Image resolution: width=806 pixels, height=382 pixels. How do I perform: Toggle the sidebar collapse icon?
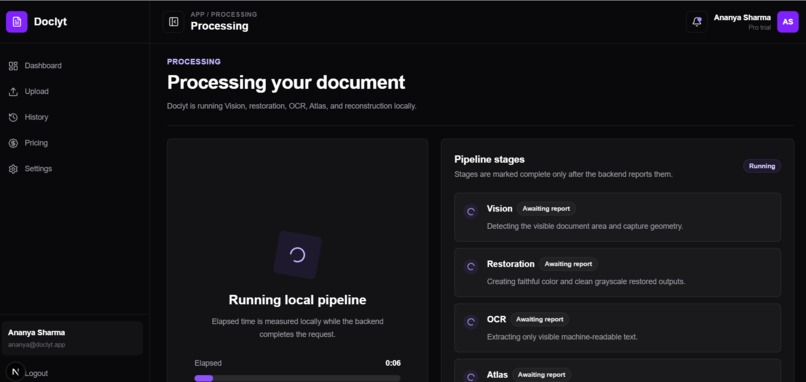point(173,22)
